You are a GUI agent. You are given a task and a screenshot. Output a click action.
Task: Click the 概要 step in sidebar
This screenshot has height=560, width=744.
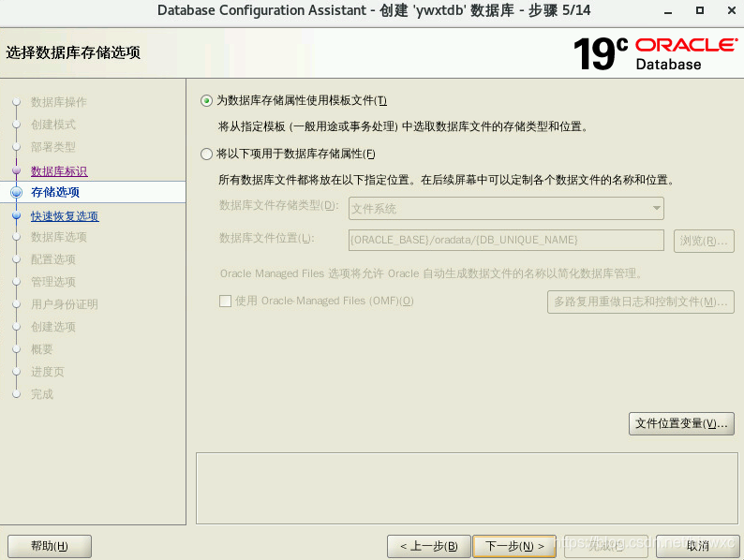pyautogui.click(x=42, y=349)
